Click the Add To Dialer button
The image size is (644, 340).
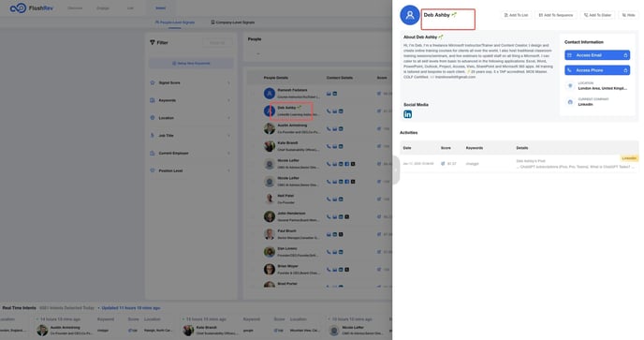[597, 15]
